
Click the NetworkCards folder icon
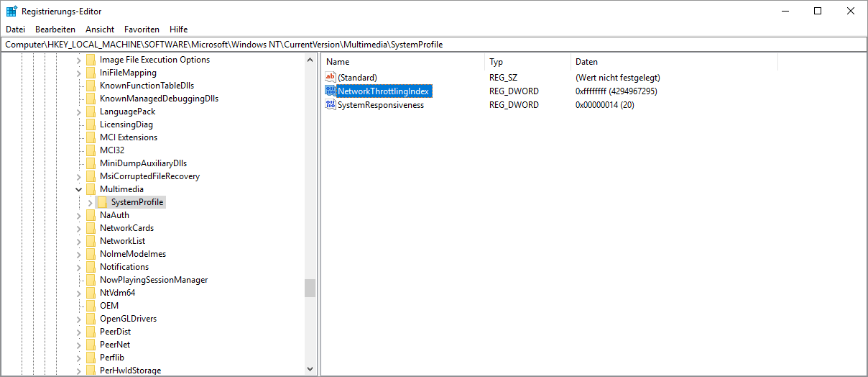[x=91, y=228]
